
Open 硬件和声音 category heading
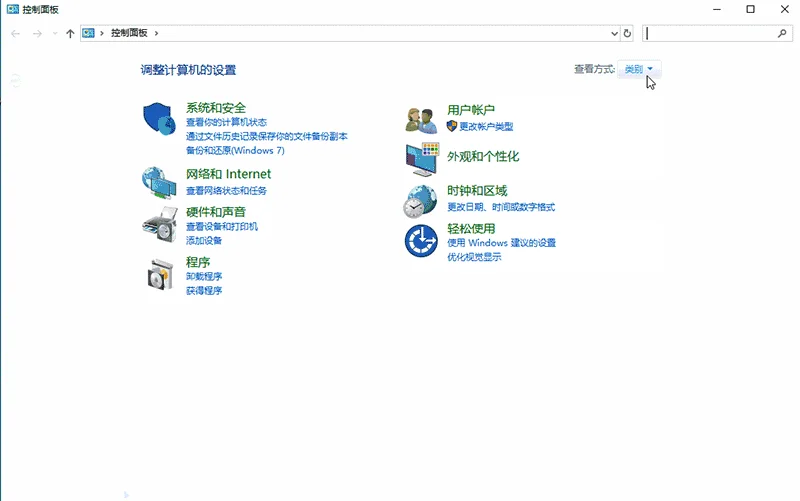(216, 212)
